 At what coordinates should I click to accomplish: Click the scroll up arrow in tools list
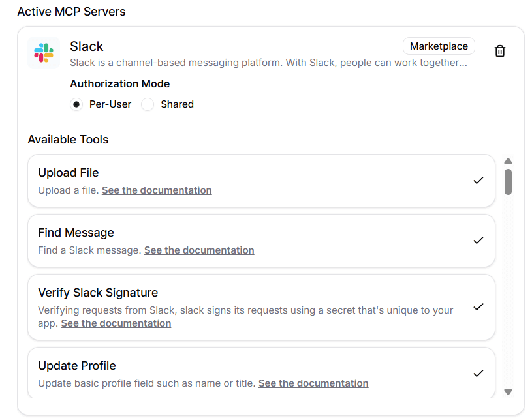(x=508, y=161)
